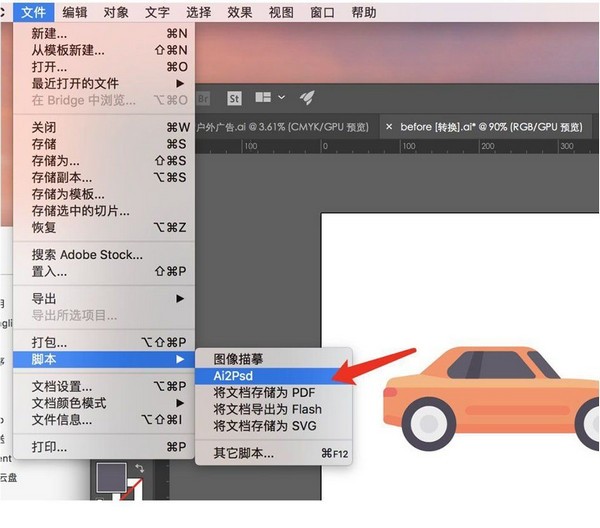
Task: Open the 窗口 menu
Action: point(322,12)
